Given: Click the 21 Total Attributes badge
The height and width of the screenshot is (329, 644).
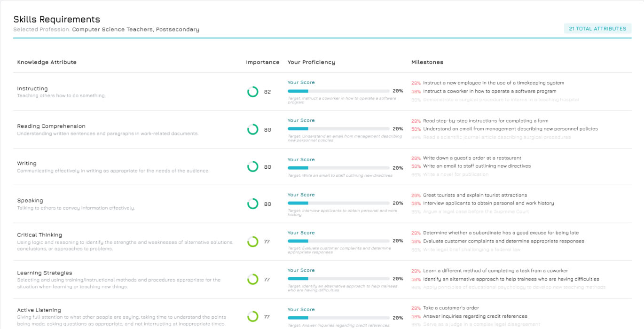Looking at the screenshot, I should 597,29.
